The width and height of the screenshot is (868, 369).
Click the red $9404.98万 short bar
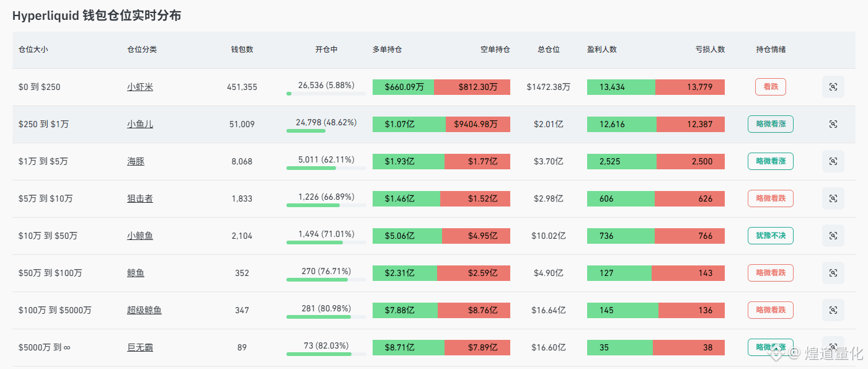478,124
